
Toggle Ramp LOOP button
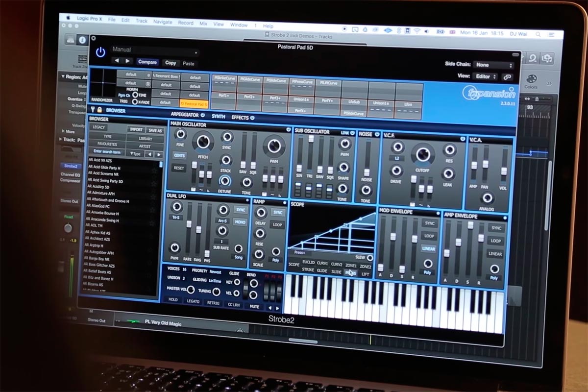coord(277,225)
